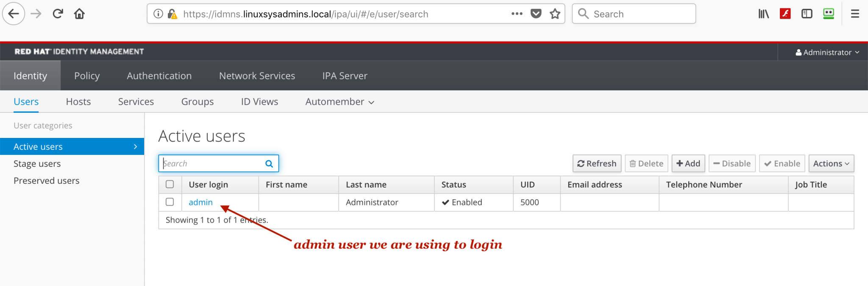The width and height of the screenshot is (868, 286).
Task: Click the Enable button
Action: 782,163
